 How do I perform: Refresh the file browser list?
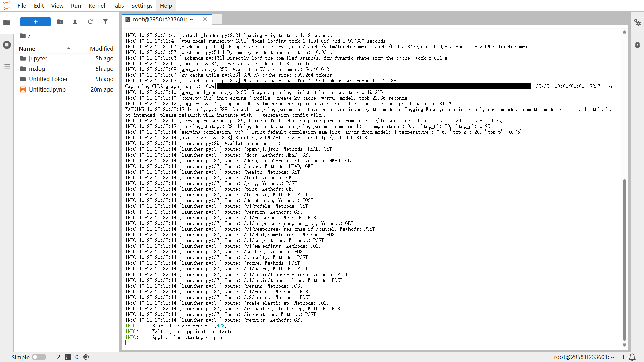point(90,22)
